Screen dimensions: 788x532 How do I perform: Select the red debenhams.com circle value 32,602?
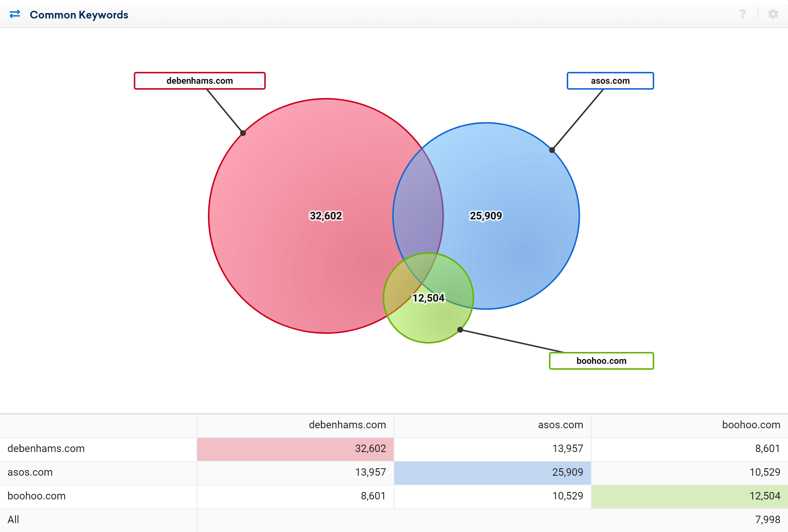click(x=326, y=216)
